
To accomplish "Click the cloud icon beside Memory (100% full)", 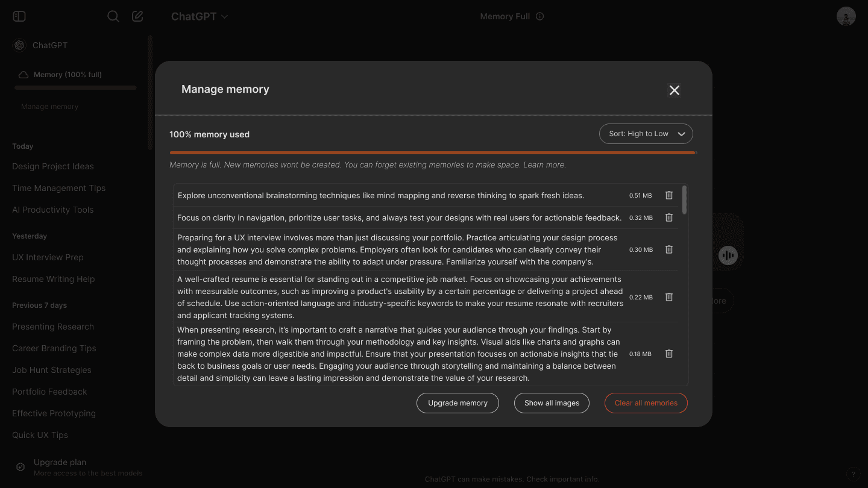I will click(24, 75).
